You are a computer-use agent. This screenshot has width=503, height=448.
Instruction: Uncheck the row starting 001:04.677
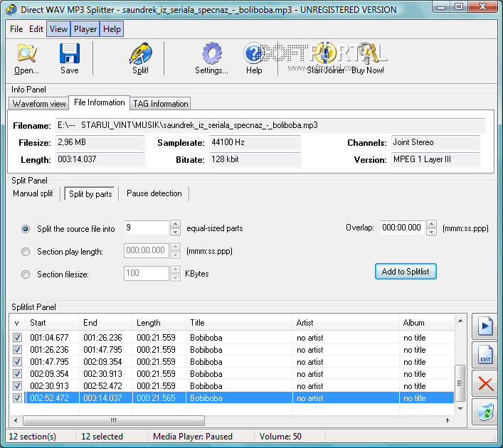click(x=17, y=337)
